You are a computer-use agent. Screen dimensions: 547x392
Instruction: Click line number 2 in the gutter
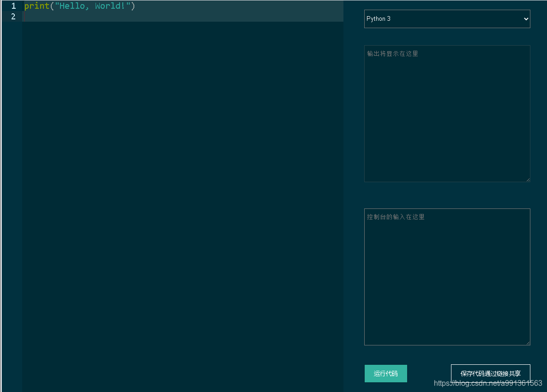13,17
